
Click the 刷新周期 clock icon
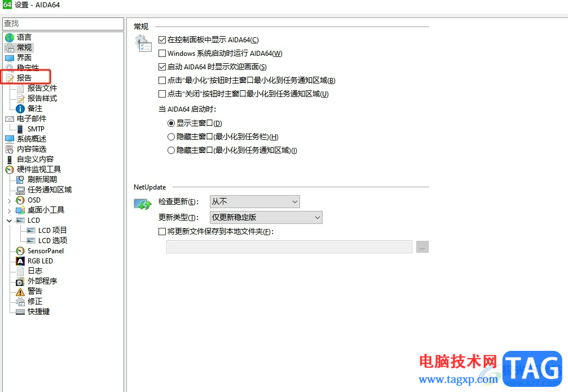[20, 179]
